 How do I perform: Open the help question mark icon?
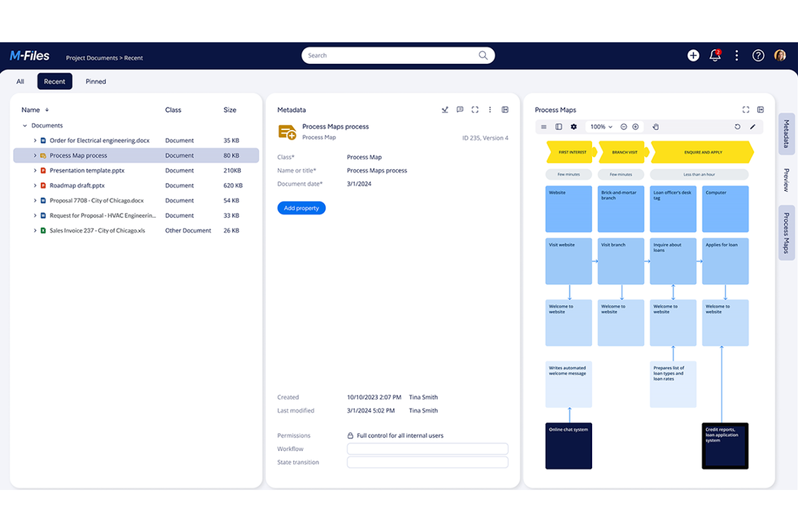pos(758,55)
